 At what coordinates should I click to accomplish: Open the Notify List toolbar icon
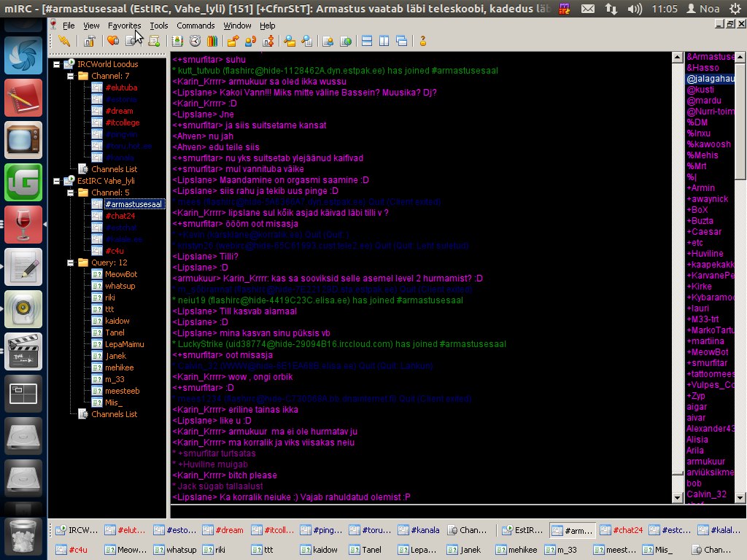tap(328, 42)
